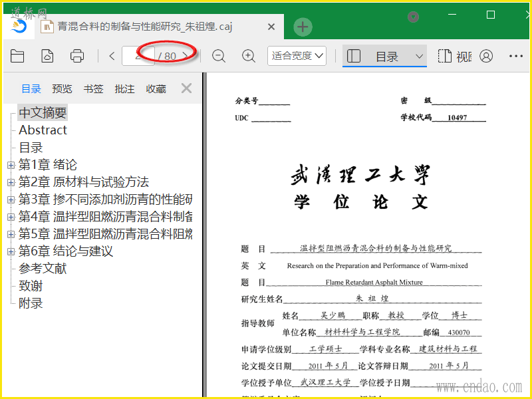Switch to the 批注 sidebar tab
Viewport: 532px width, 399px height.
pos(124,89)
